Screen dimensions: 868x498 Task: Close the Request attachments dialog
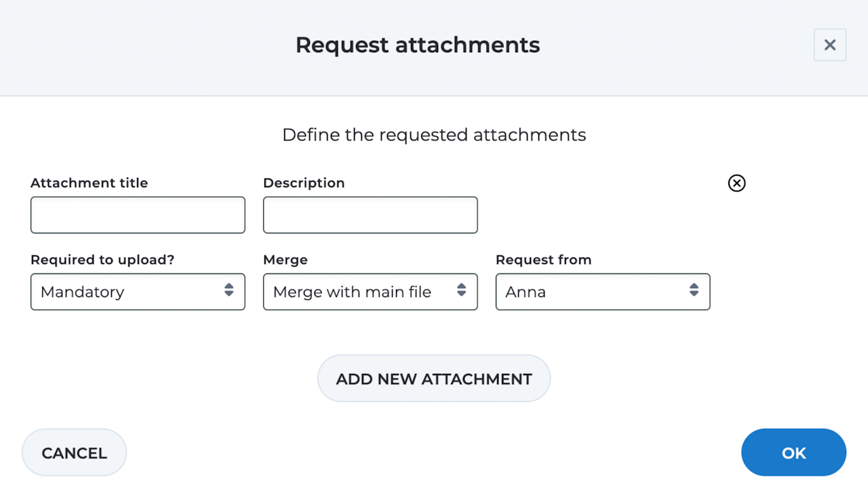[829, 45]
